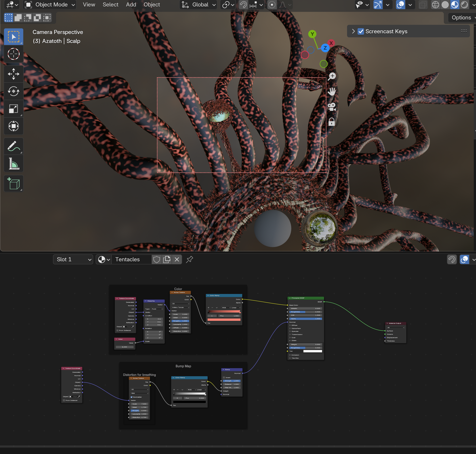Open the Select menu
Viewport: 476px width, 454px height.
click(110, 5)
